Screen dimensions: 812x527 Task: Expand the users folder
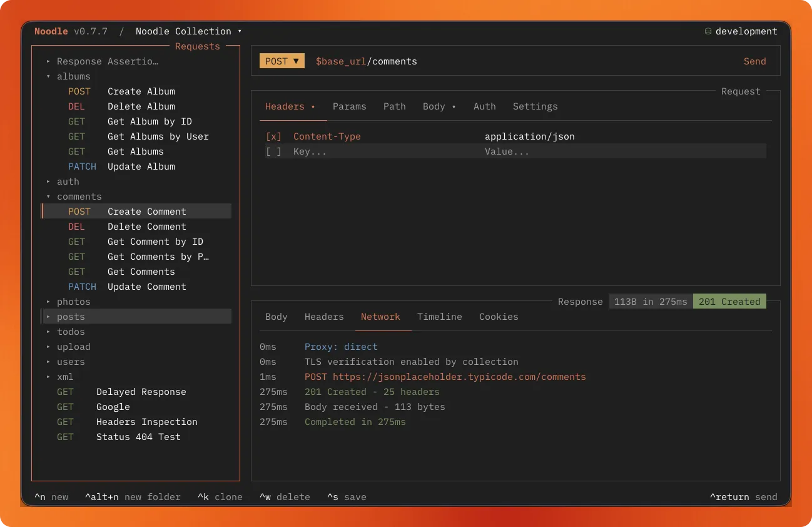66,362
